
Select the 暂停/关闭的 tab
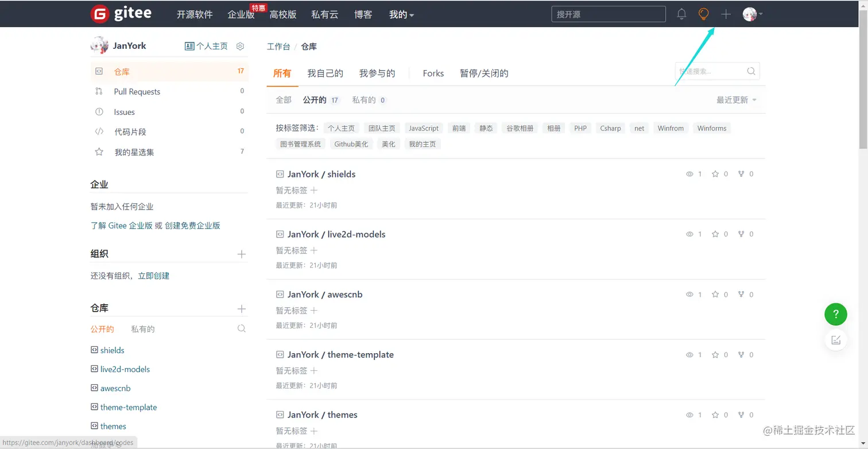pyautogui.click(x=484, y=73)
